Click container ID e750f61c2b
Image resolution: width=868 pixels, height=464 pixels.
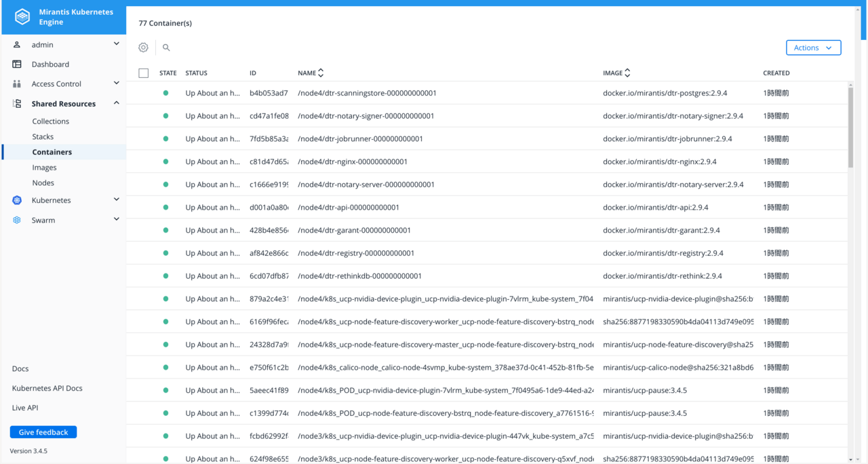coord(269,368)
